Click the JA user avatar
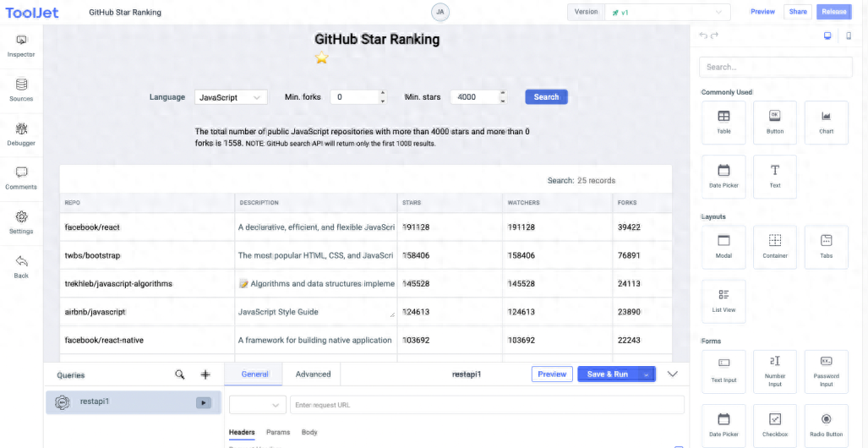Viewport: 868px width, 448px height. click(x=440, y=12)
